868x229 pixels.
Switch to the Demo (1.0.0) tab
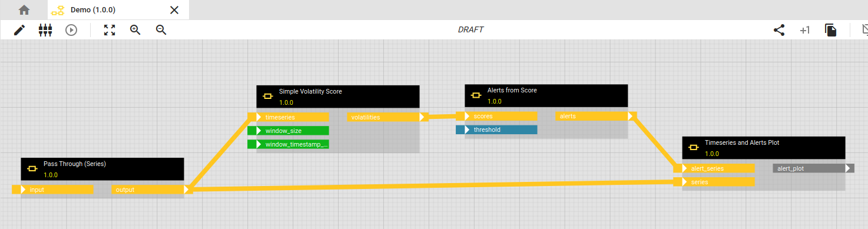coord(93,10)
